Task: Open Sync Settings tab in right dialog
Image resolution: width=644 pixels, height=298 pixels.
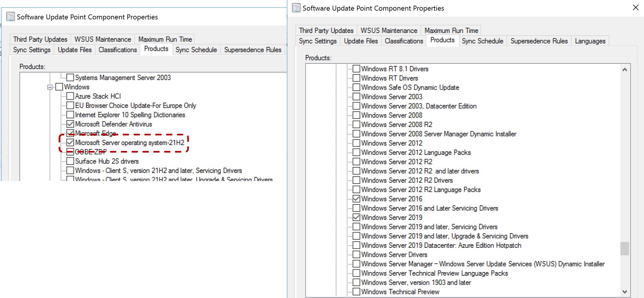Action: [318, 41]
